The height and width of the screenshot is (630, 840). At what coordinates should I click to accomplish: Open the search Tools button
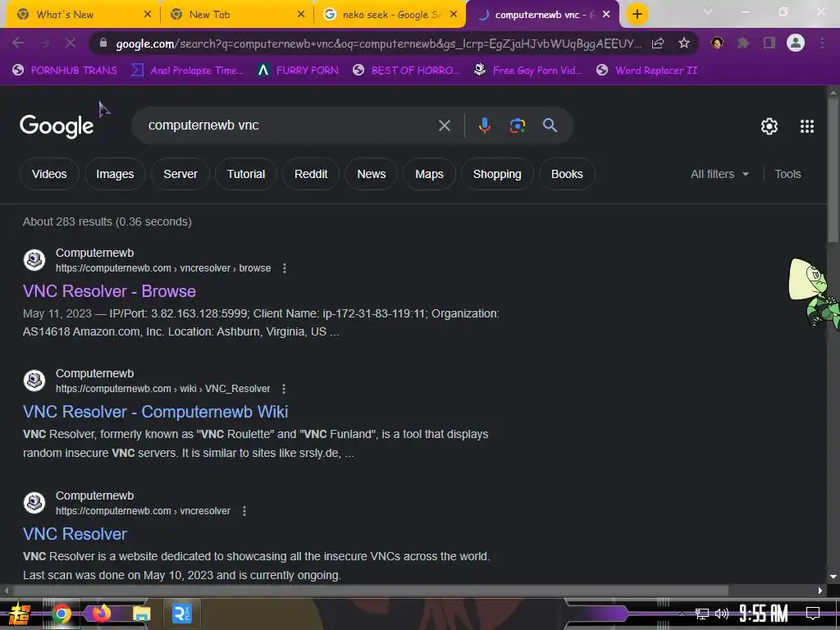tap(787, 174)
